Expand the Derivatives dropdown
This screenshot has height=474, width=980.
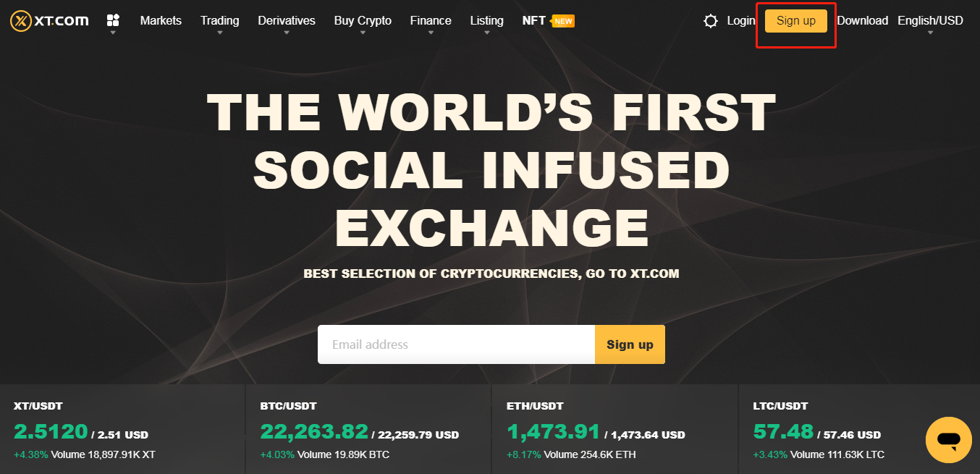coord(287,20)
